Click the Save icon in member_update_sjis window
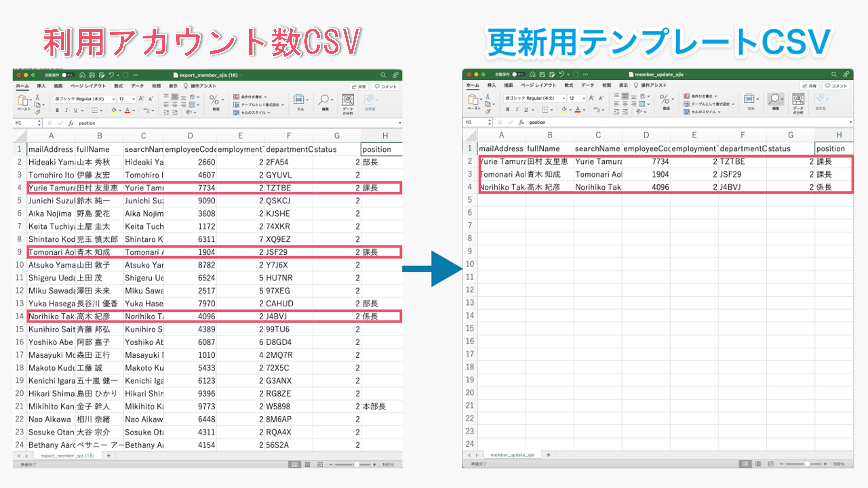 click(x=542, y=74)
